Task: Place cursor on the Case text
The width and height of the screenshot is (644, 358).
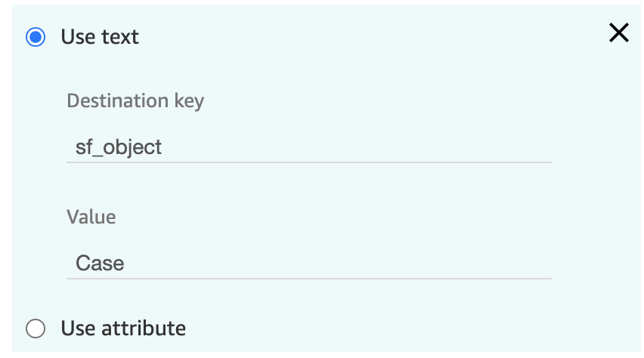Action: coord(100,264)
